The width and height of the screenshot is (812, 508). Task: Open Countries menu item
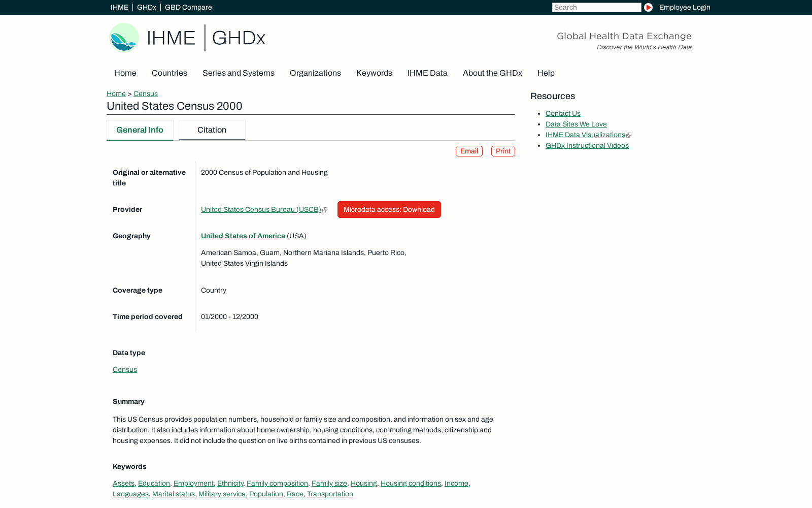click(x=170, y=73)
